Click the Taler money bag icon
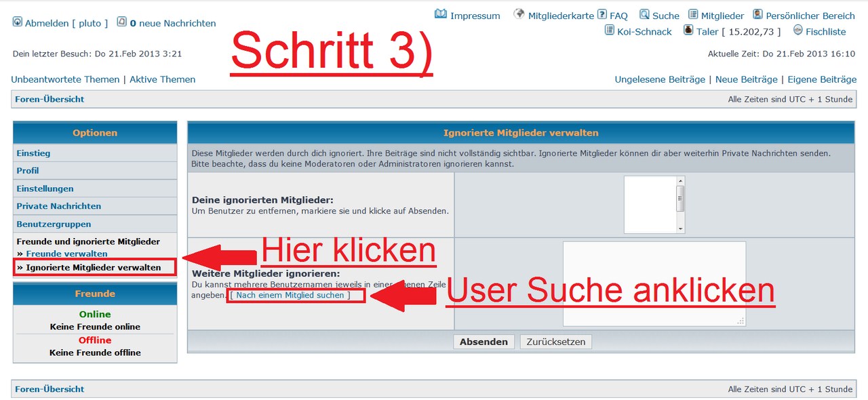The height and width of the screenshot is (400, 868). coord(688,31)
